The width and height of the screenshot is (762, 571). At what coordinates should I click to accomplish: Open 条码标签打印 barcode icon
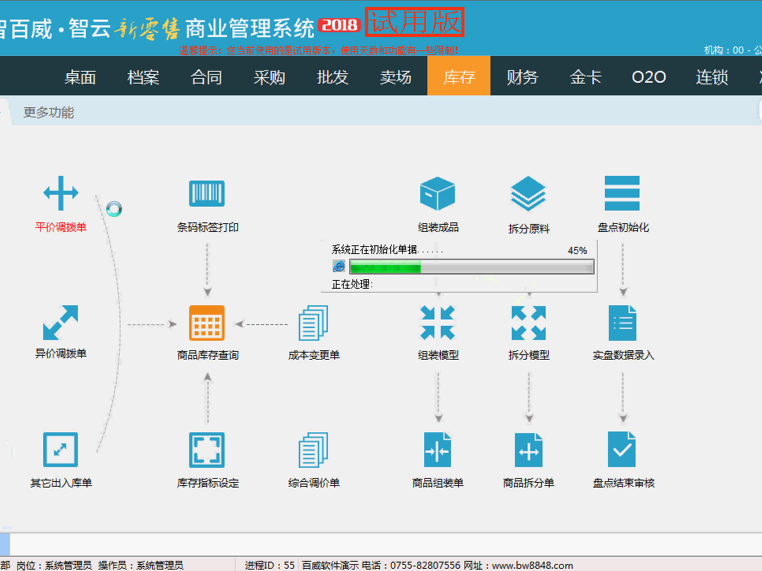(x=207, y=194)
